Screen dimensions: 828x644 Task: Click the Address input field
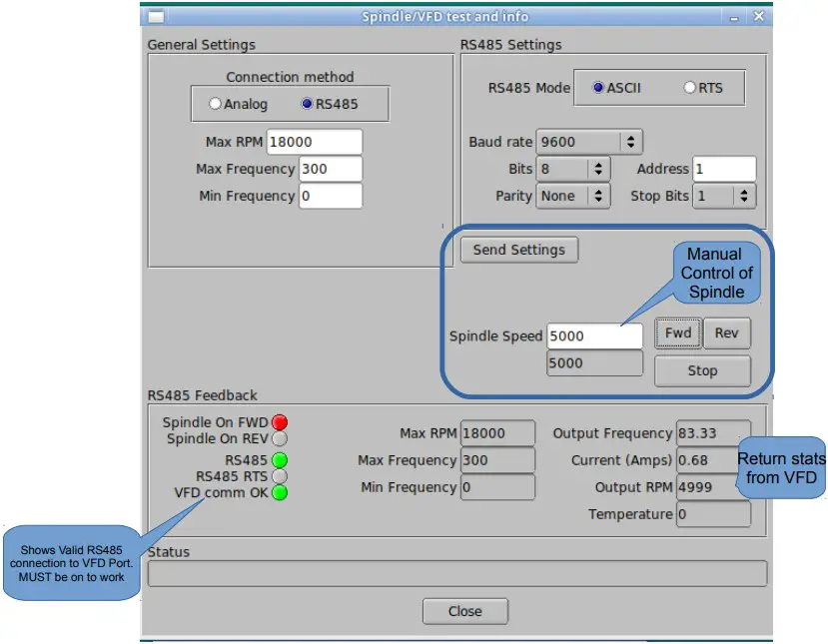724,169
